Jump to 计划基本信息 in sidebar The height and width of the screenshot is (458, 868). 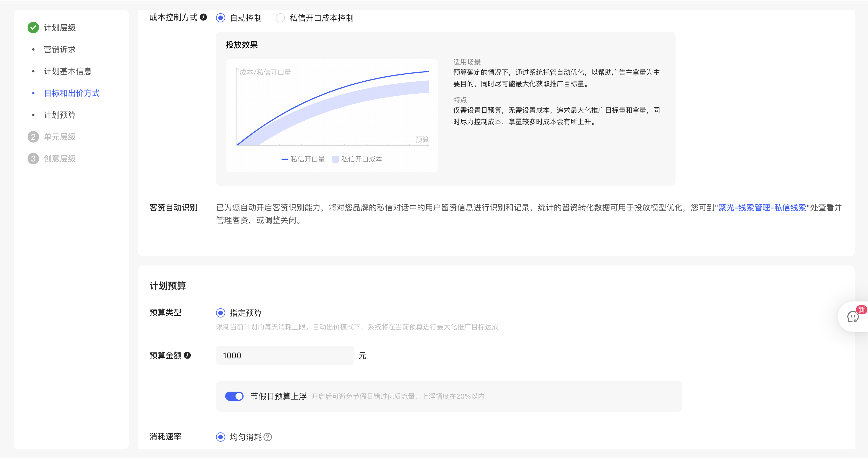click(x=67, y=72)
